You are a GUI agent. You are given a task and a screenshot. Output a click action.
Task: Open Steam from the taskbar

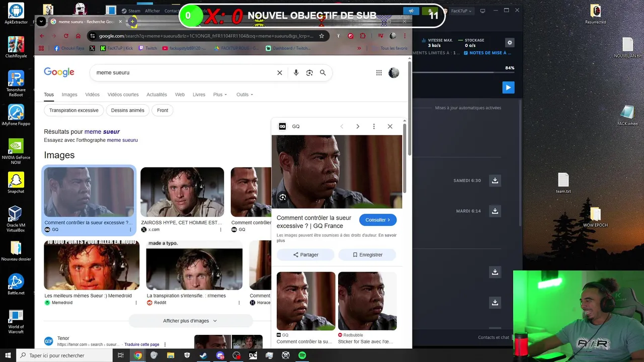click(203, 355)
